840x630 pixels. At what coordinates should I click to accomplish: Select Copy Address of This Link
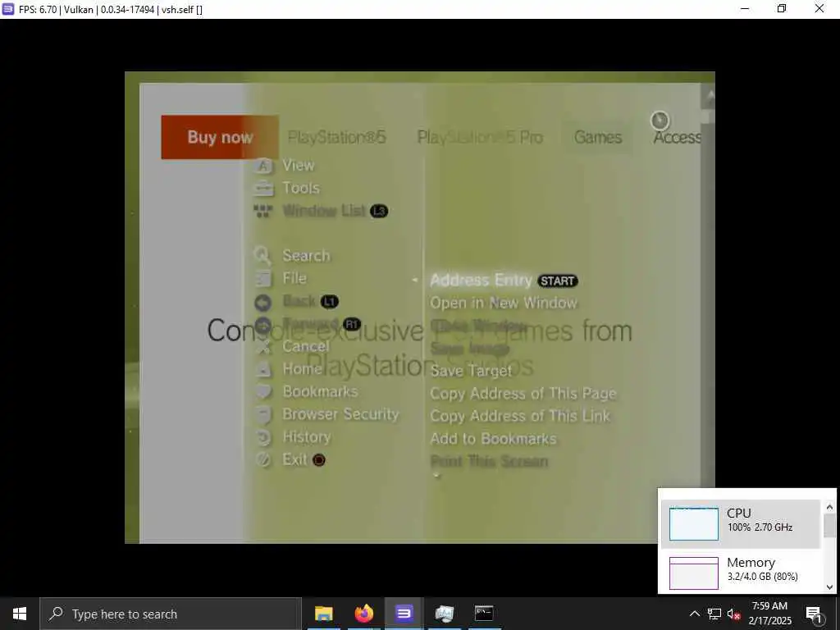pyautogui.click(x=519, y=416)
